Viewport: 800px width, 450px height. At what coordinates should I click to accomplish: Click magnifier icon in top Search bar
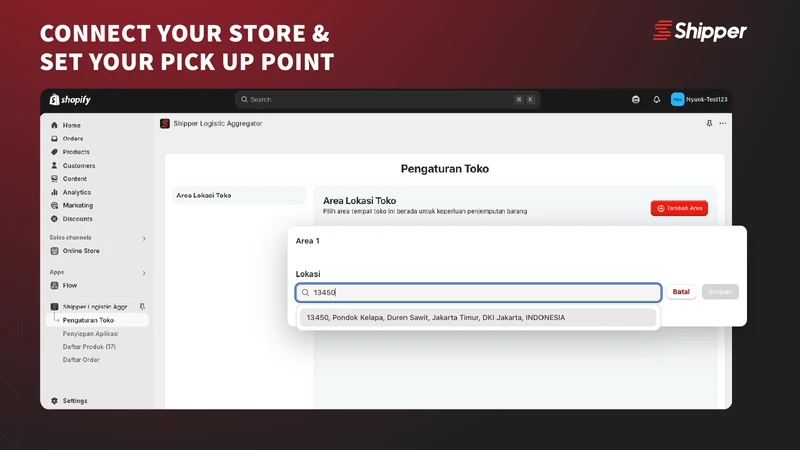[x=244, y=99]
